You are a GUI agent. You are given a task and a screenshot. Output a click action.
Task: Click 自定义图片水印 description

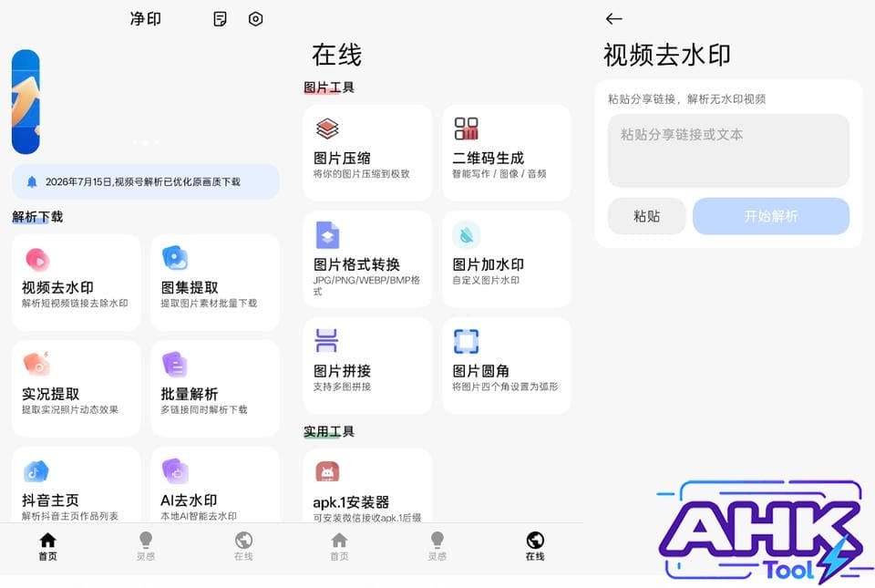point(486,280)
